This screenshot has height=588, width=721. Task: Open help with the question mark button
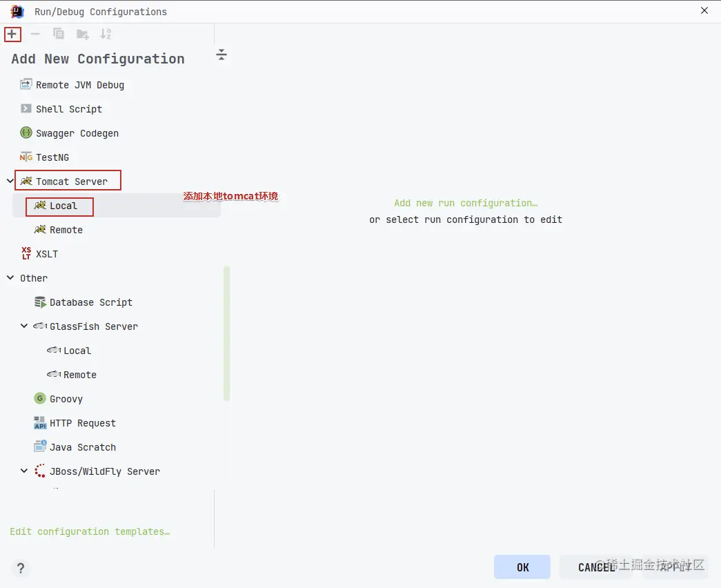coord(21,568)
